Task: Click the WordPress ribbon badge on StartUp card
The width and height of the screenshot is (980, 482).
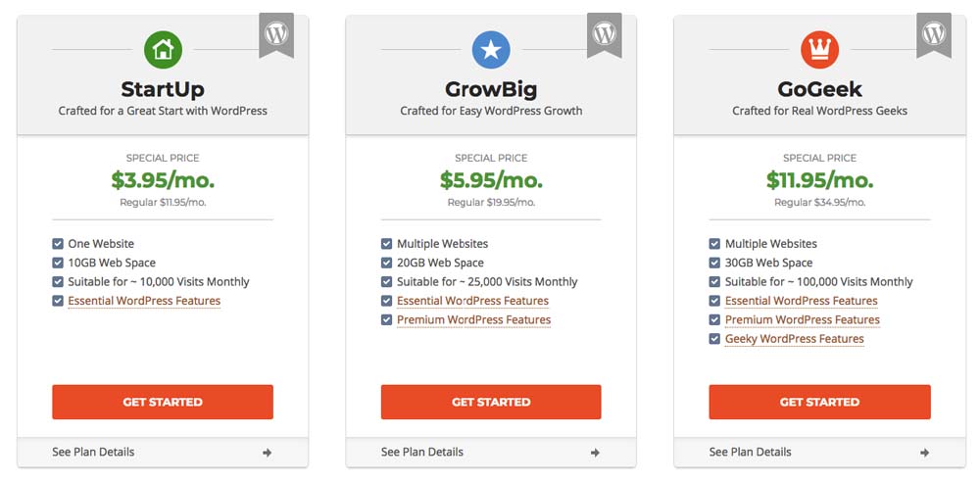Action: (x=276, y=35)
